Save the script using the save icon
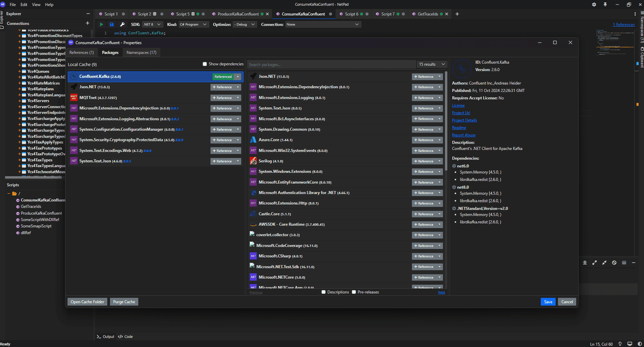The width and height of the screenshot is (644, 347). [x=112, y=24]
